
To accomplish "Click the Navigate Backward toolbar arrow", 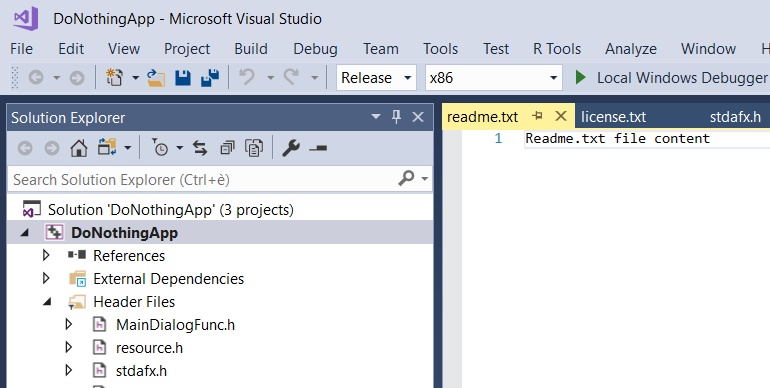I will coord(36,78).
